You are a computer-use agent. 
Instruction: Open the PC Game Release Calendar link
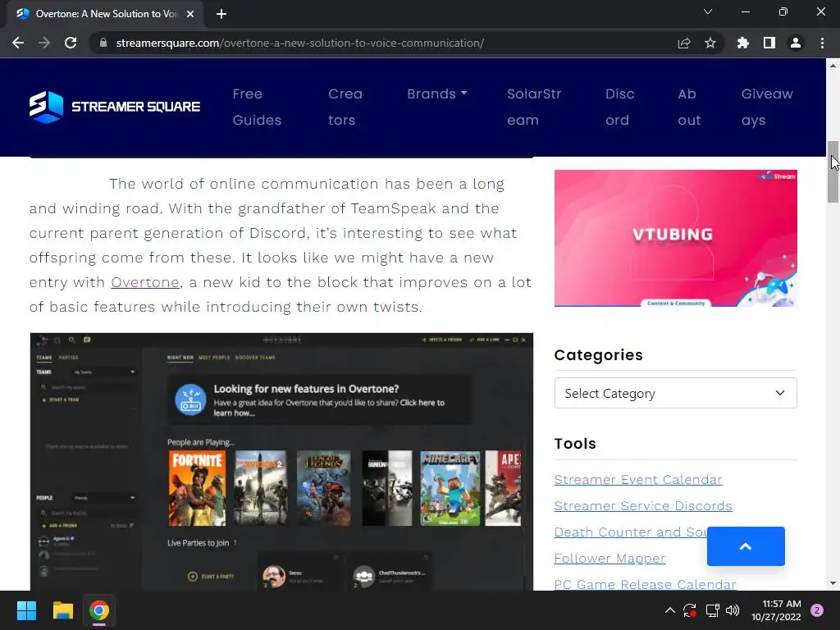tap(645, 584)
